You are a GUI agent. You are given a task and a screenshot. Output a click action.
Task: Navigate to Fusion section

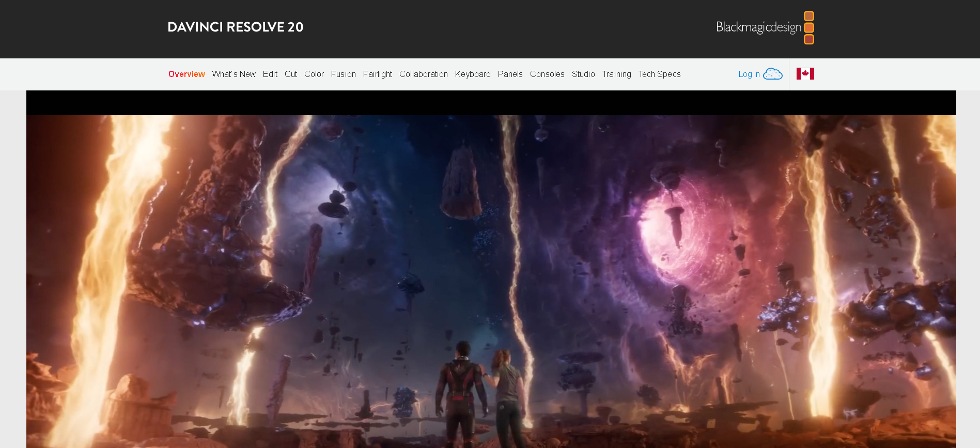click(344, 74)
